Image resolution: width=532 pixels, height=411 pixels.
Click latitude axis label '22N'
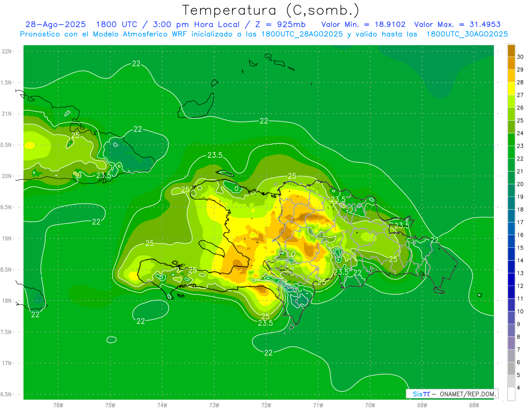click(x=7, y=51)
